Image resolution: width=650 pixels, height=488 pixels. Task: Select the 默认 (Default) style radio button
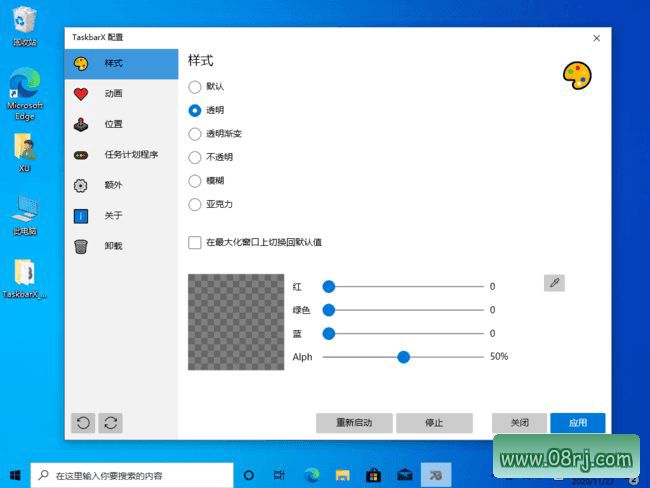click(195, 87)
